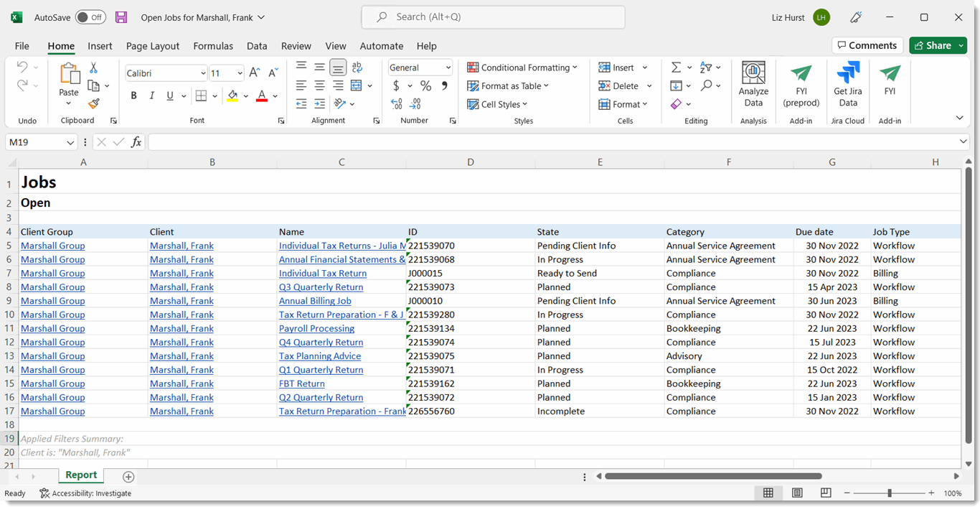Open the File menu
The height and width of the screenshot is (507, 980).
click(x=22, y=46)
